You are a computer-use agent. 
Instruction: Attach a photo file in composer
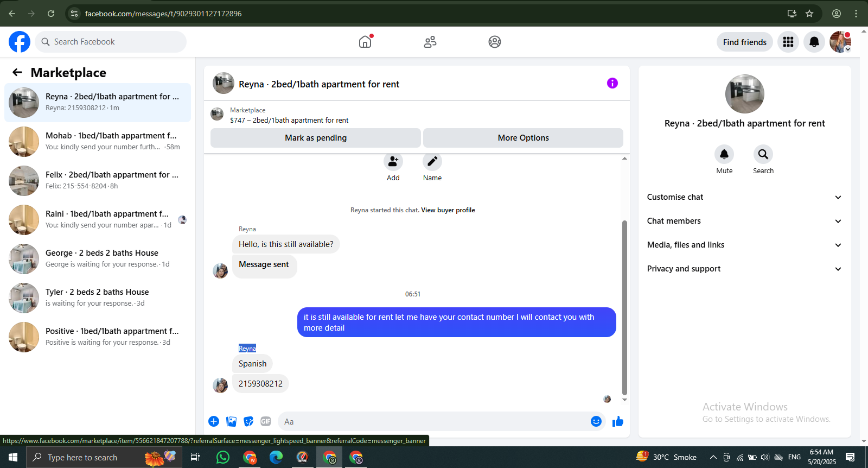click(231, 421)
